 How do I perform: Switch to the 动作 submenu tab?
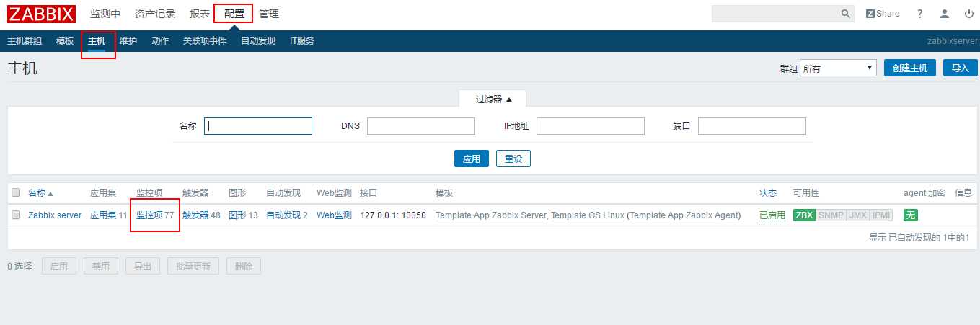pos(160,41)
